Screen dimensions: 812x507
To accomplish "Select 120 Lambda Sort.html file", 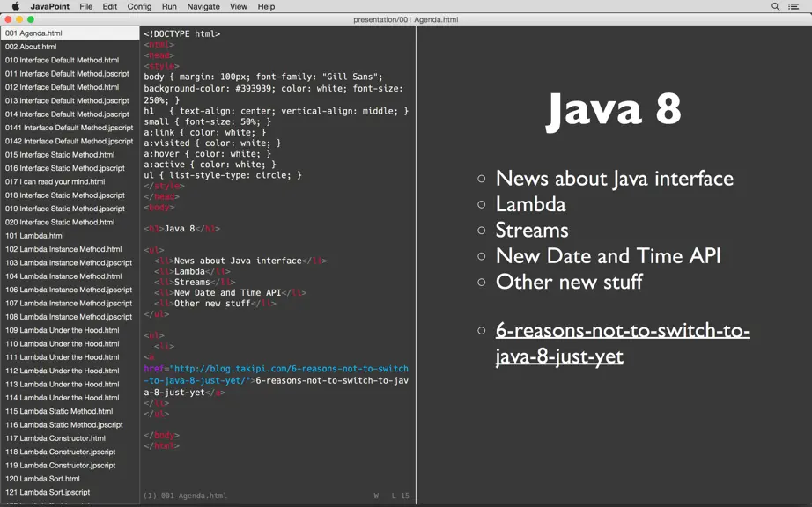I will (70, 479).
